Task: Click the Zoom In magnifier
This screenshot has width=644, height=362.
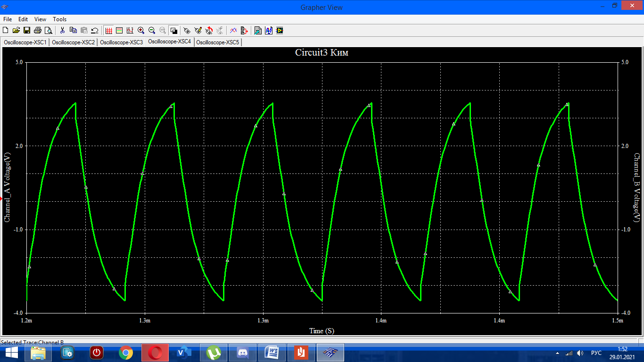Action: point(141,31)
